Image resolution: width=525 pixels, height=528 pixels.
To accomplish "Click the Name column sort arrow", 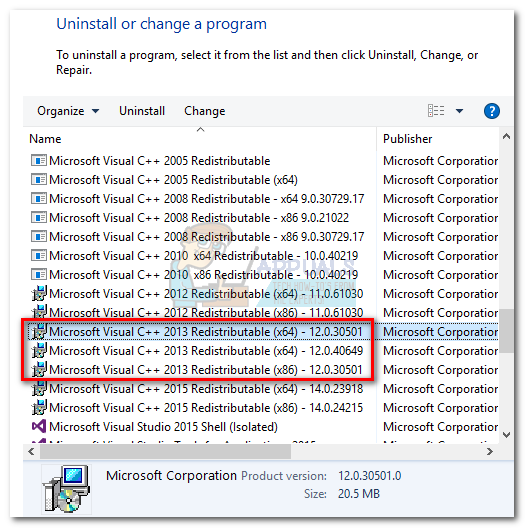I will coord(200,129).
